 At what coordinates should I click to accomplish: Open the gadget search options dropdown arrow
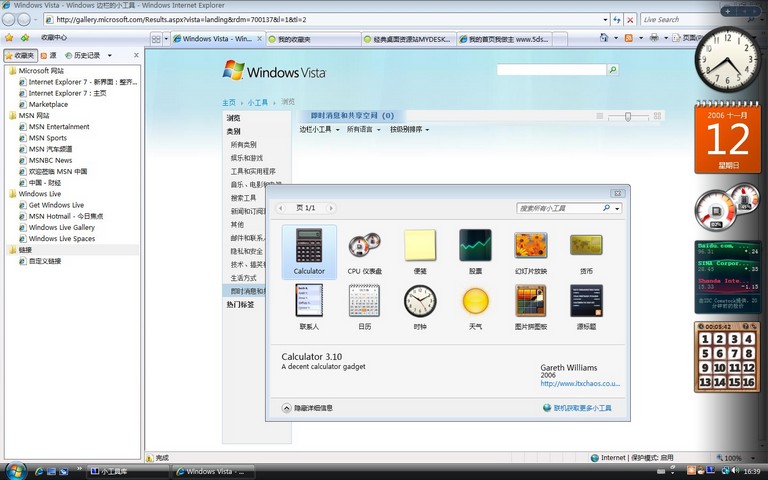point(617,208)
